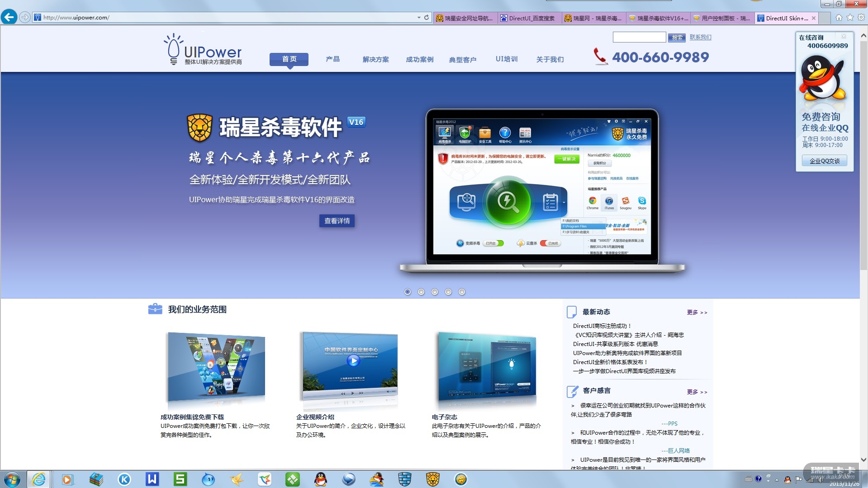Open the 电子杂志 thumbnail image

[487, 368]
